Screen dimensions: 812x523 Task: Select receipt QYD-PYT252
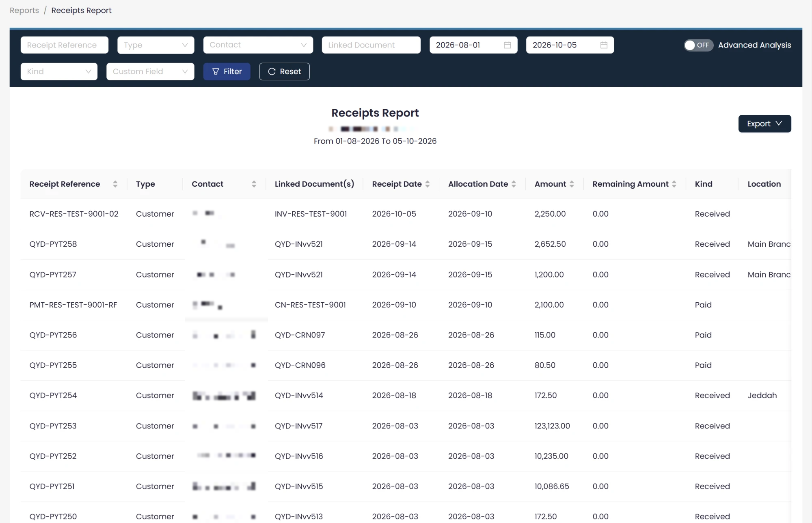(53, 456)
